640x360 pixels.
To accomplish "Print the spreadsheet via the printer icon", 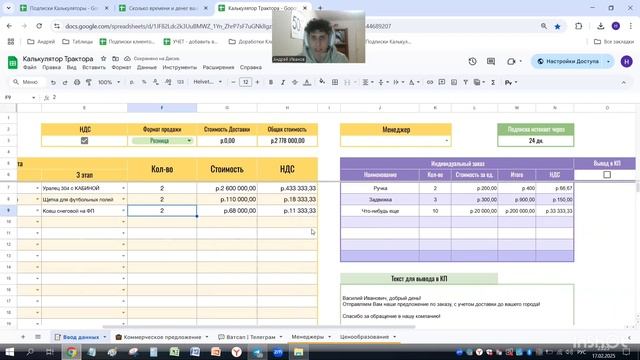I will 77,82.
